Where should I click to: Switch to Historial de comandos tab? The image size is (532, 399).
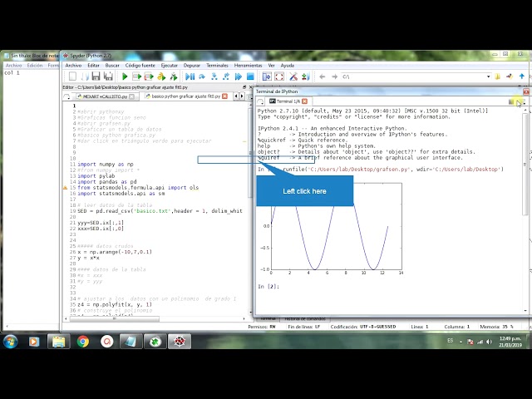click(x=305, y=319)
